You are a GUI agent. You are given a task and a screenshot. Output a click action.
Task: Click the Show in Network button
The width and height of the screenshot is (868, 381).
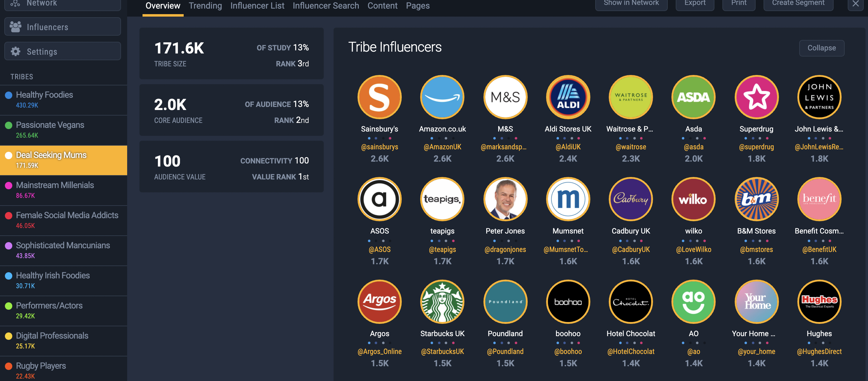(631, 3)
